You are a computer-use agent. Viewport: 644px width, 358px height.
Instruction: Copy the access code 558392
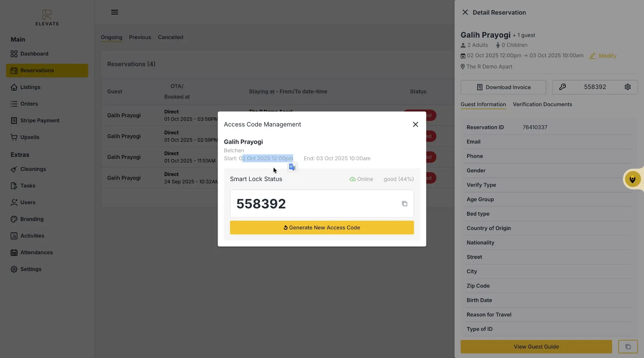click(405, 204)
